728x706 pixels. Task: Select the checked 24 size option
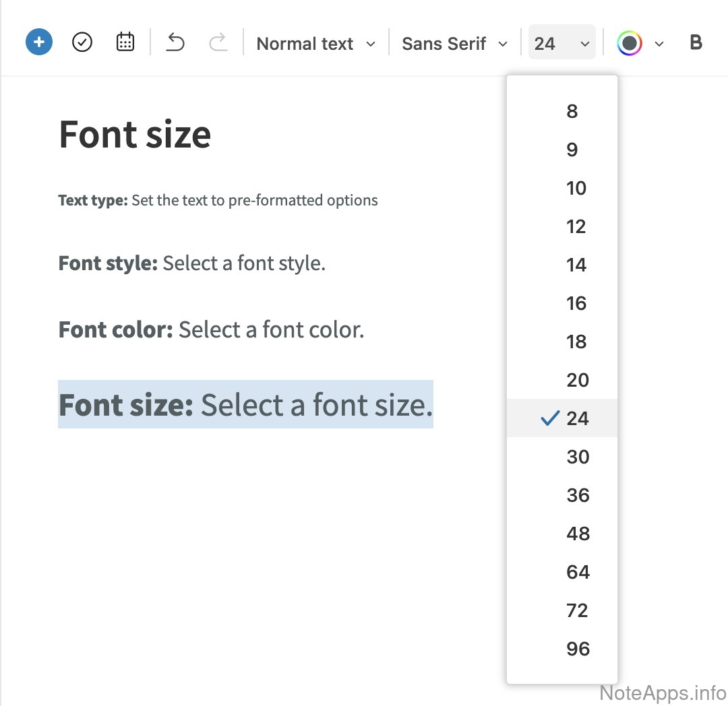coord(577,418)
